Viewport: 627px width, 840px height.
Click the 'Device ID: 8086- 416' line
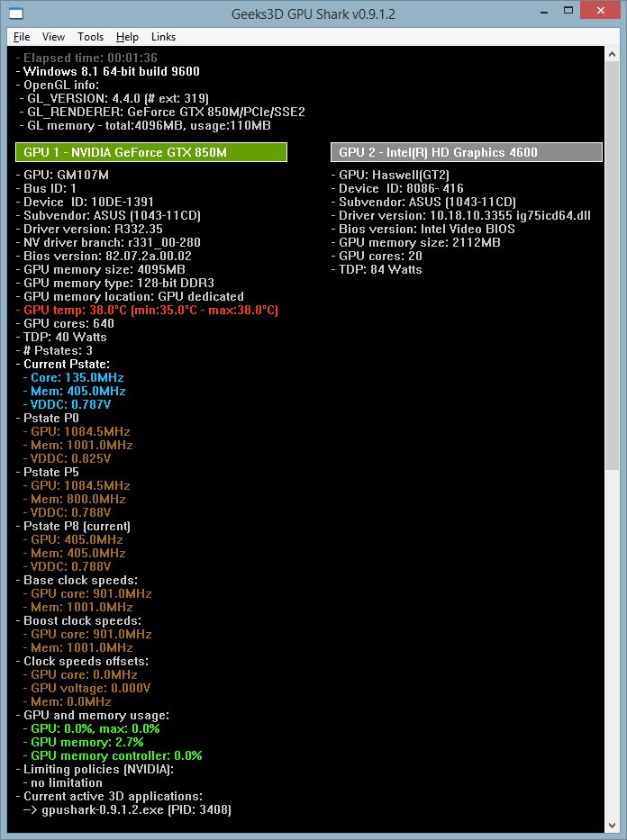coord(397,188)
